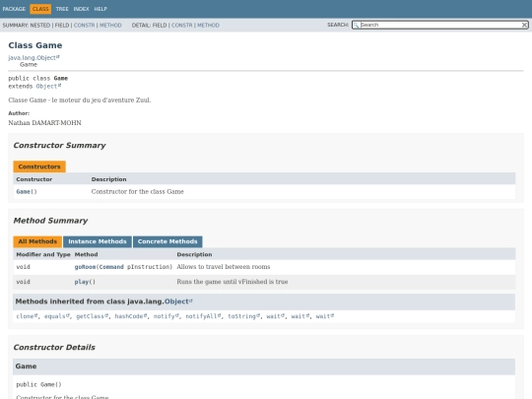
Task: Open the INDEX navigation item
Action: click(82, 9)
